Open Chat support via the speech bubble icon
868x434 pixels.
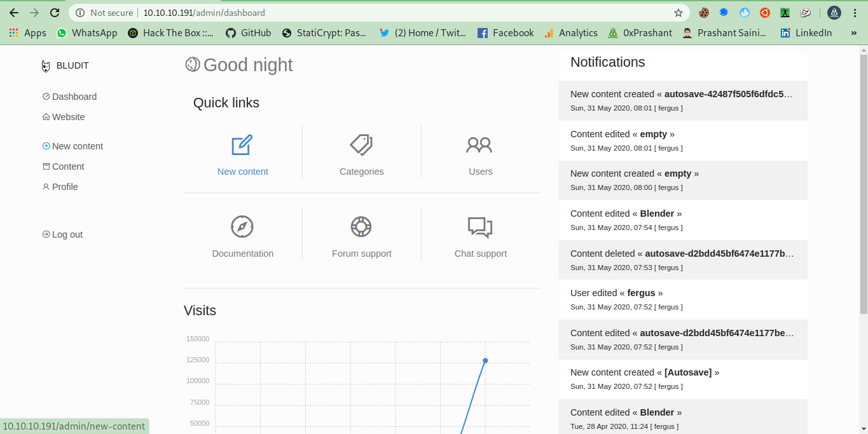480,227
